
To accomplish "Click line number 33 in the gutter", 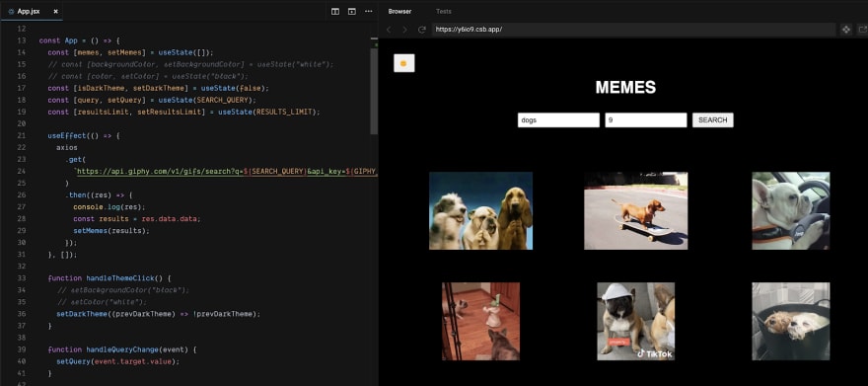I will click(22, 278).
